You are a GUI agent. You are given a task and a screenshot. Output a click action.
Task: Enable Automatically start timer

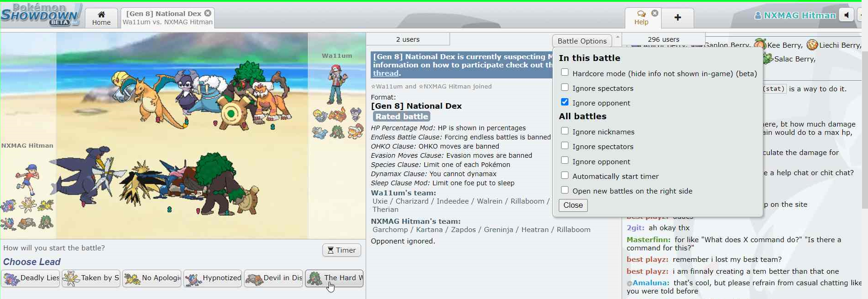(565, 175)
